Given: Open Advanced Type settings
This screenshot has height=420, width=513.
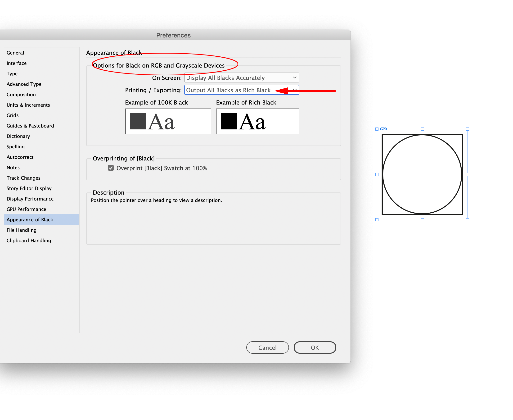Looking at the screenshot, I should tap(24, 84).
